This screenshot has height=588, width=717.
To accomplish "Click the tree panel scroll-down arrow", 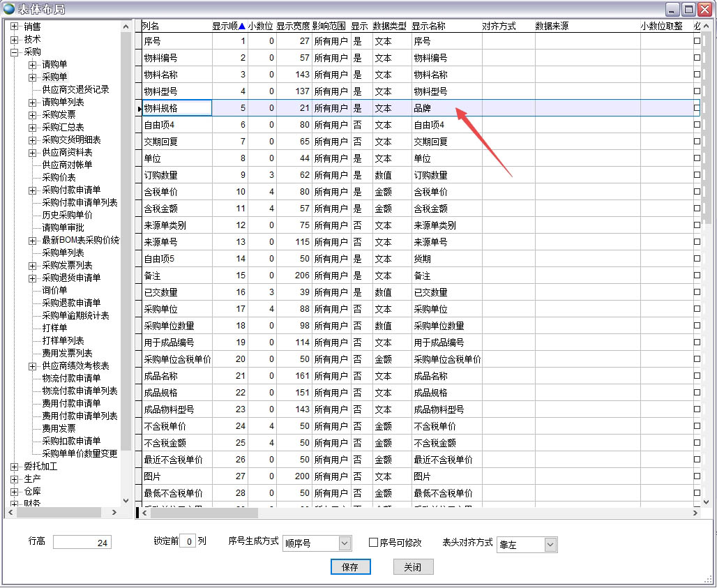I will tap(126, 500).
